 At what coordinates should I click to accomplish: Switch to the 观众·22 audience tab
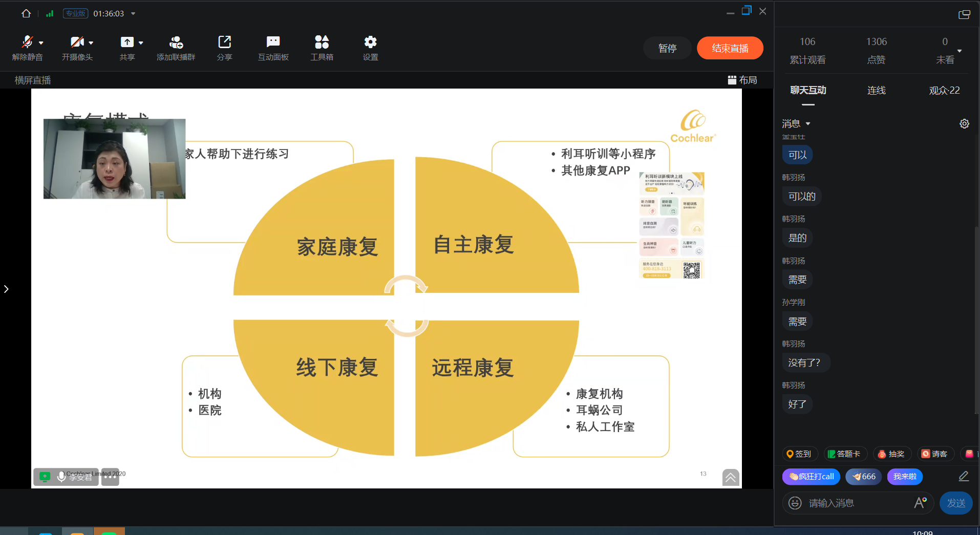click(x=944, y=91)
